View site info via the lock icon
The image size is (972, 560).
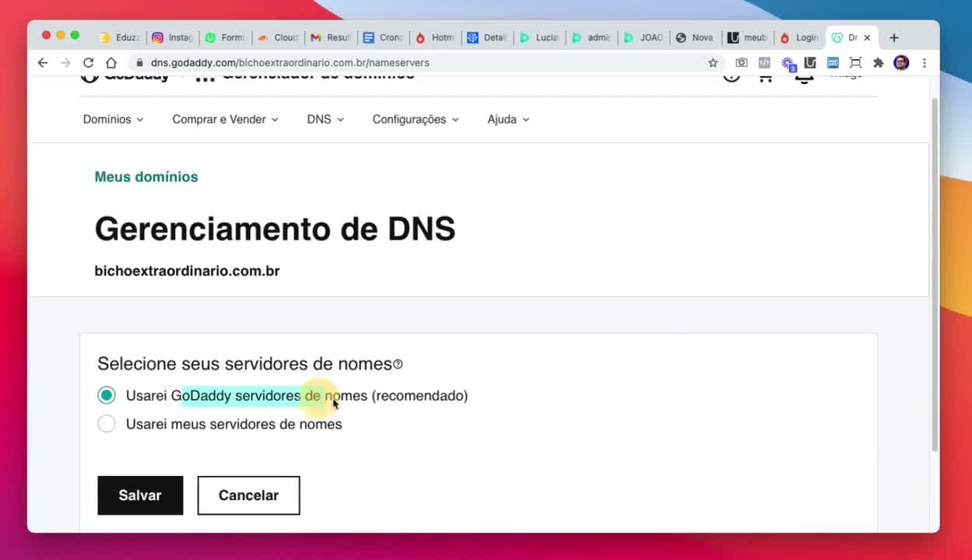coord(139,63)
